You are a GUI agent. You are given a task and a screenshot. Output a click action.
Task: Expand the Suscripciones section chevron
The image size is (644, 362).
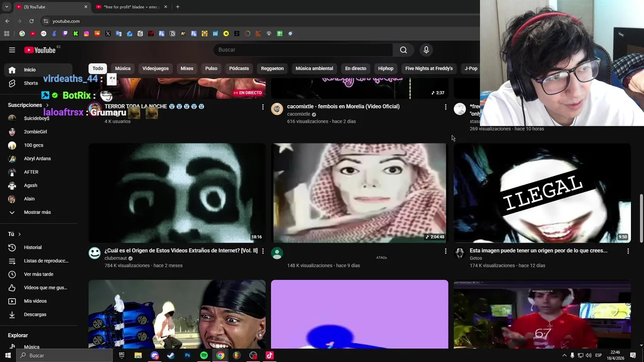click(47, 105)
